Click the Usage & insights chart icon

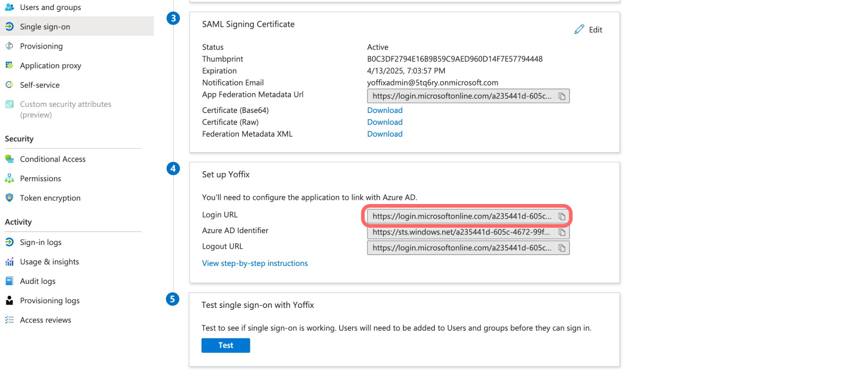click(9, 262)
